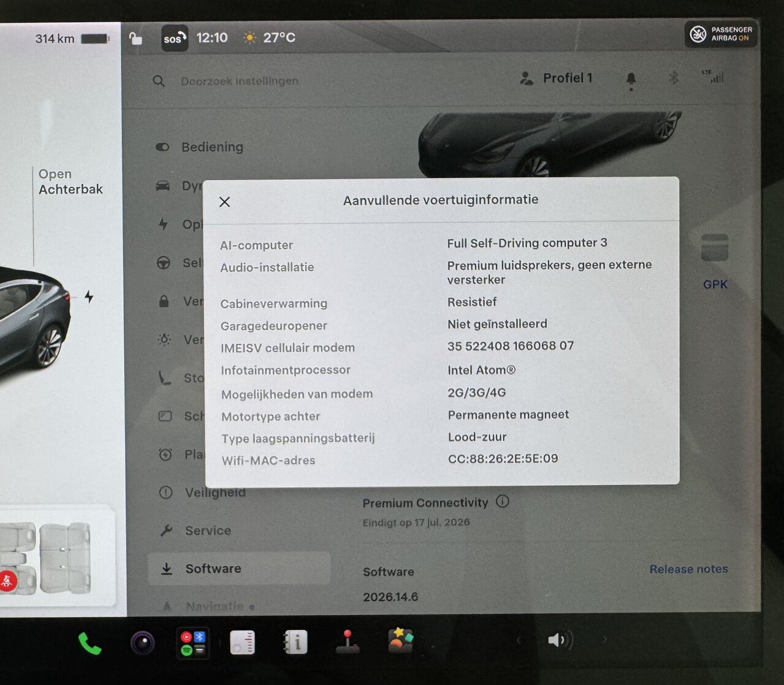Tap the volume down left arrow
The height and width of the screenshot is (685, 784).
click(519, 640)
